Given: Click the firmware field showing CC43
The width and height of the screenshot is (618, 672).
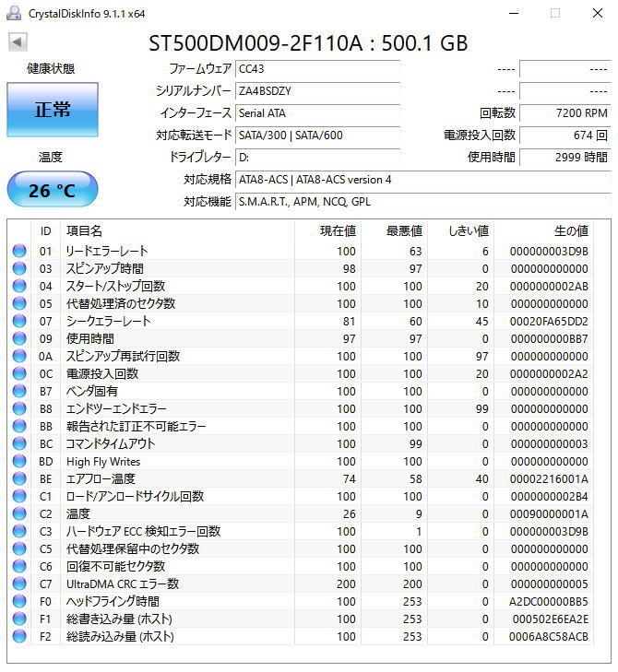Looking at the screenshot, I should [318, 69].
